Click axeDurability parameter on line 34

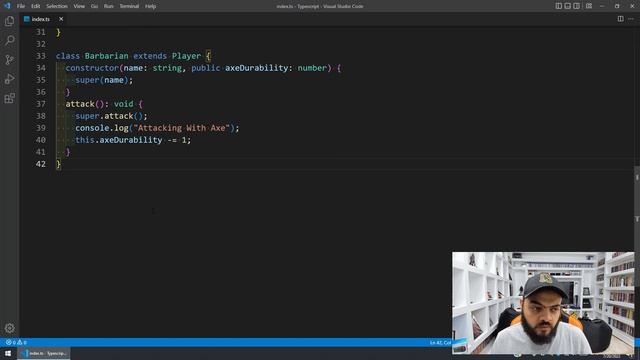[257, 68]
